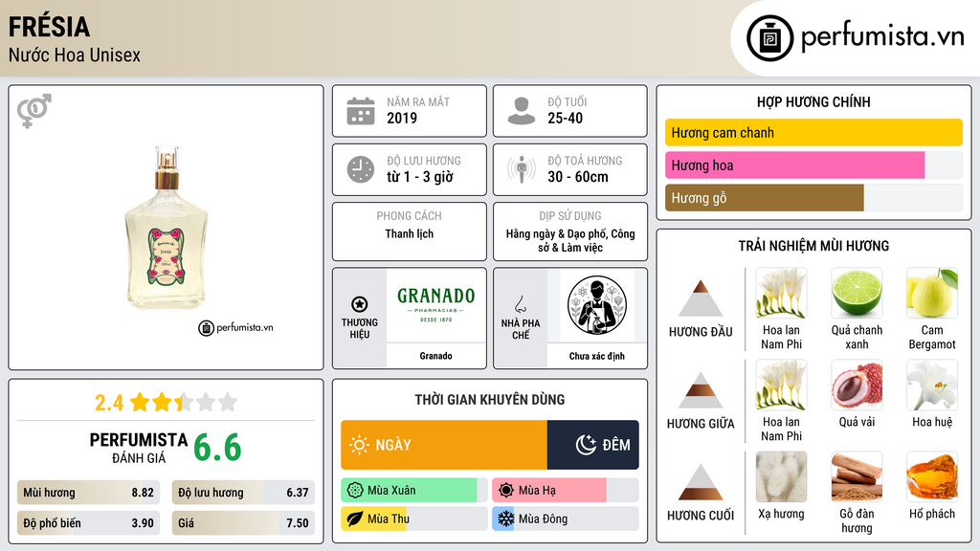Click the sillage icon beside Độ toả hương
This screenshot has height=551, width=980.
click(522, 169)
